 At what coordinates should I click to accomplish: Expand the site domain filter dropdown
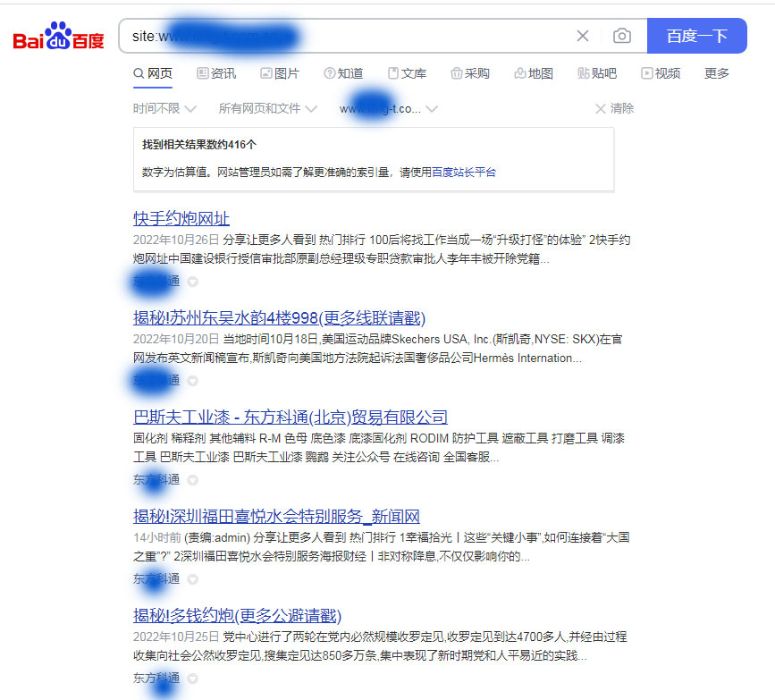[389, 109]
